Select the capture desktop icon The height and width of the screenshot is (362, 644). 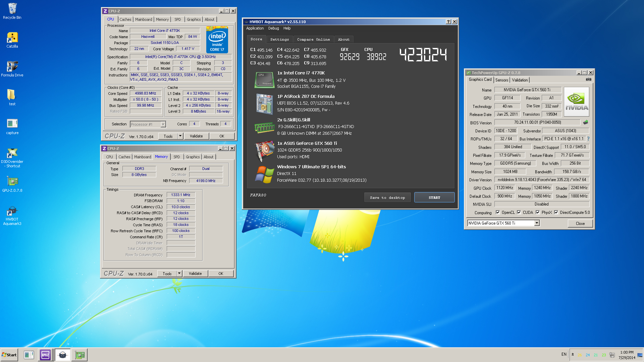coord(12,126)
